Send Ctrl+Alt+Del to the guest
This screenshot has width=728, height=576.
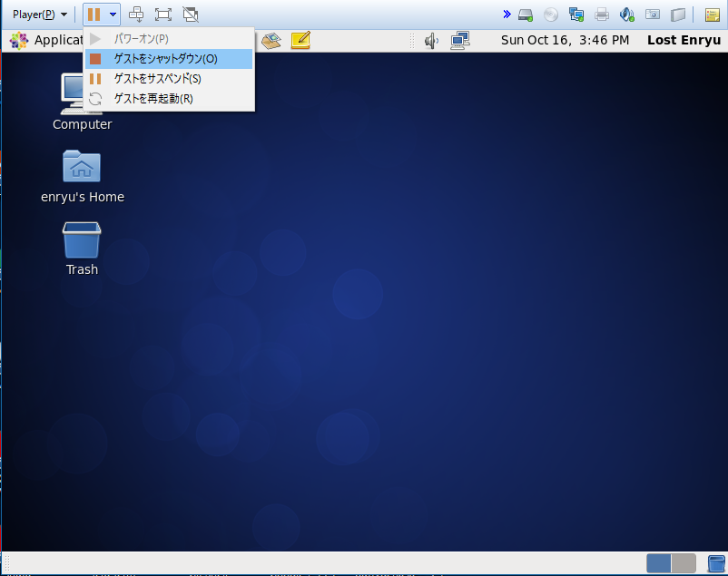tap(136, 15)
